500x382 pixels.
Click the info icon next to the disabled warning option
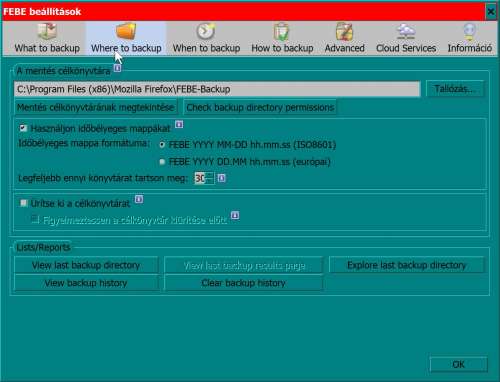coord(235,215)
